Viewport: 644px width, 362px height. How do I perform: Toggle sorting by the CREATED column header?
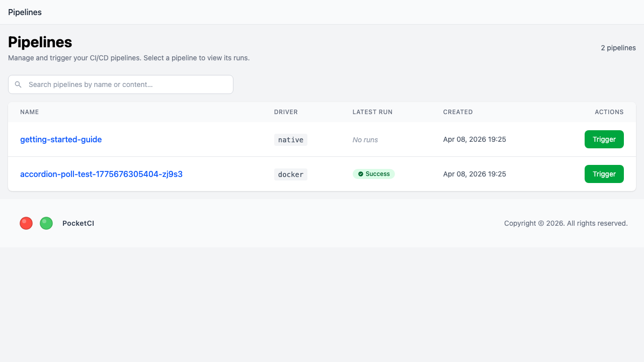458,112
